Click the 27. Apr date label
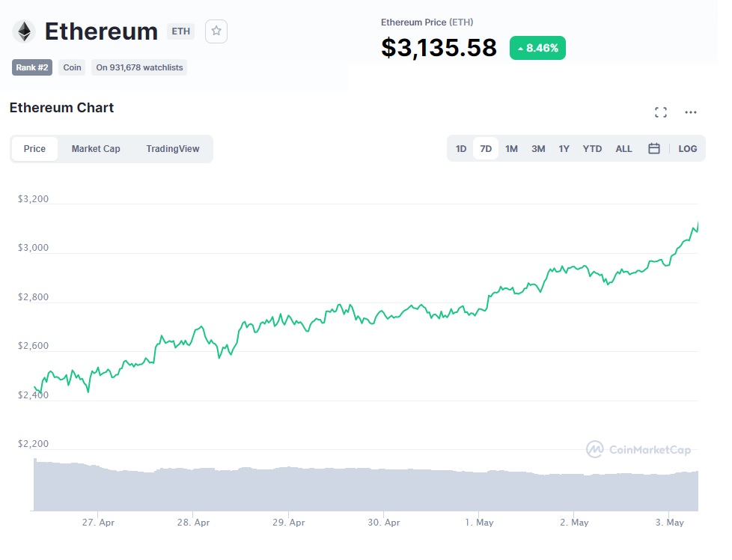 tap(98, 522)
